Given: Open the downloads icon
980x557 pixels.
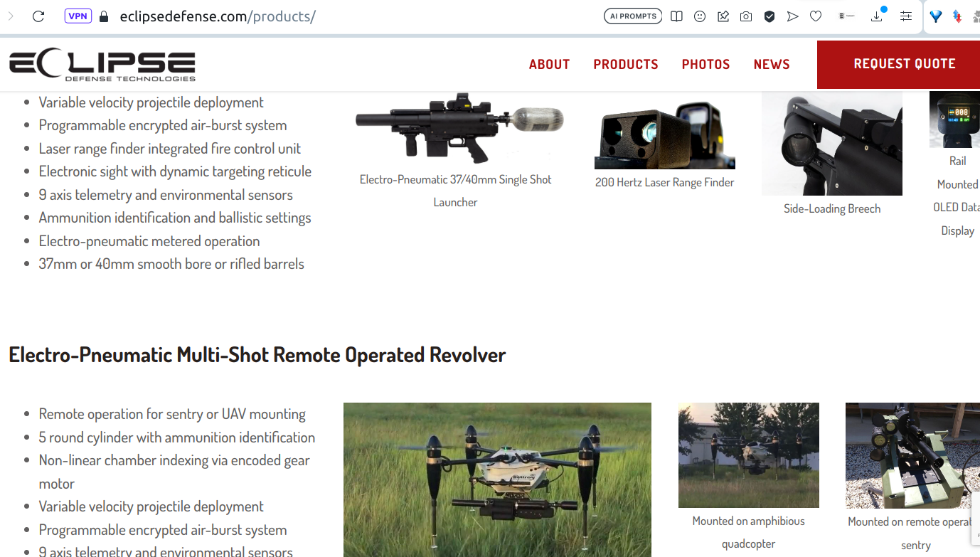Looking at the screenshot, I should pos(877,16).
